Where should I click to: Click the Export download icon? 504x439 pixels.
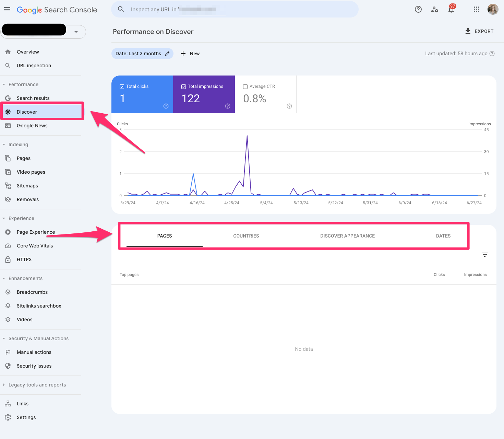click(468, 31)
